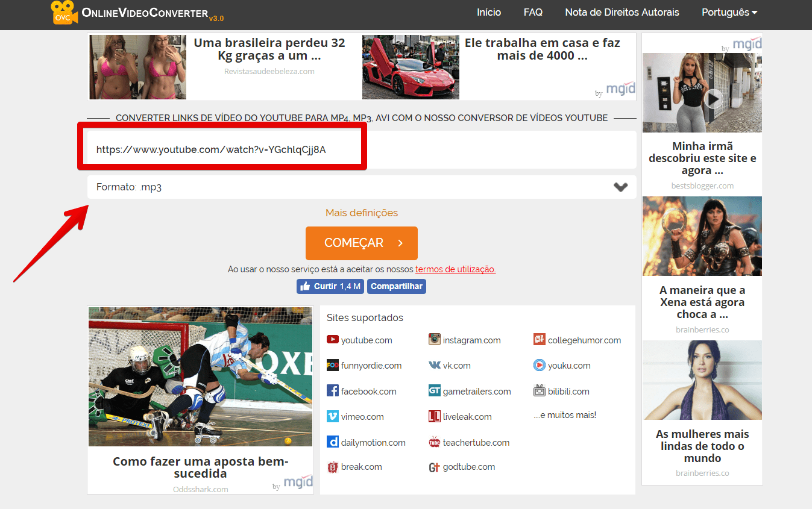Open Nota de Direitos Autorais page
This screenshot has width=812, height=509.
pyautogui.click(x=622, y=12)
